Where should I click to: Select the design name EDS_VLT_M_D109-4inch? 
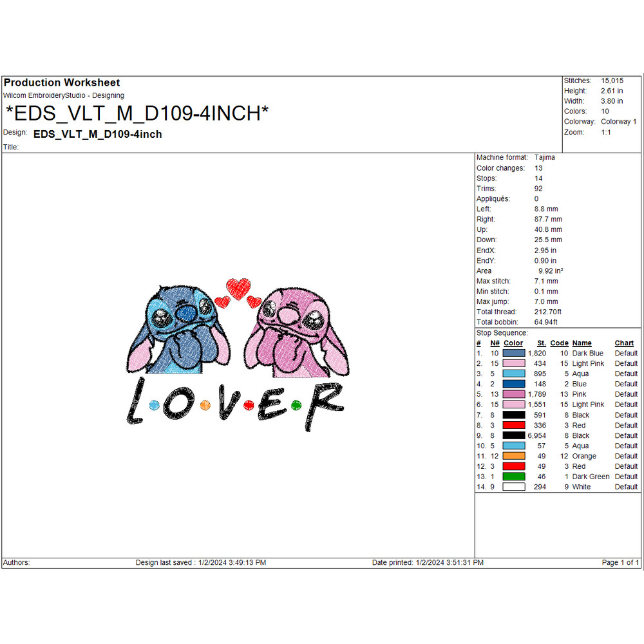[x=97, y=134]
